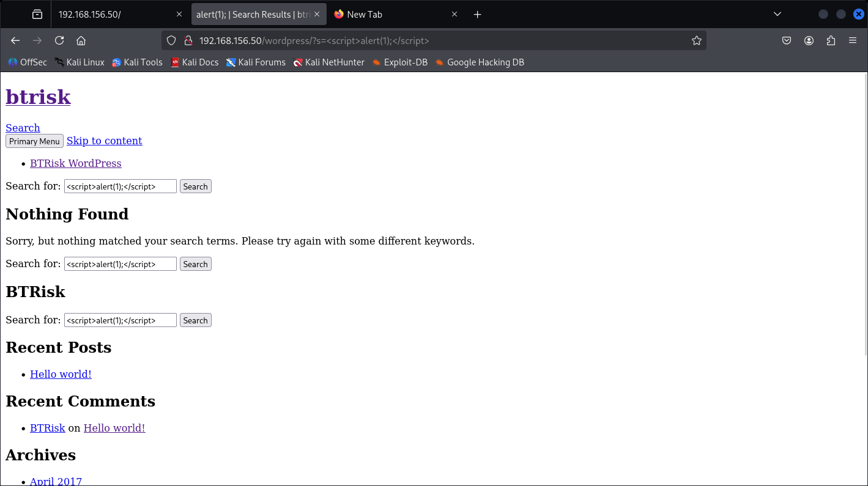The height and width of the screenshot is (486, 868).
Task: Reload the current page
Action: click(59, 40)
